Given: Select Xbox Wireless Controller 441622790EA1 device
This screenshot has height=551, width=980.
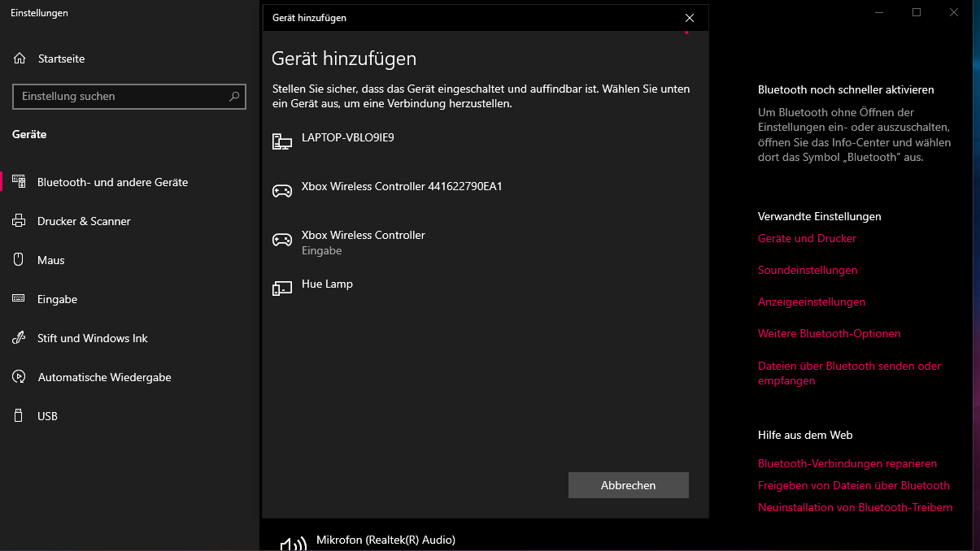Looking at the screenshot, I should tap(486, 191).
